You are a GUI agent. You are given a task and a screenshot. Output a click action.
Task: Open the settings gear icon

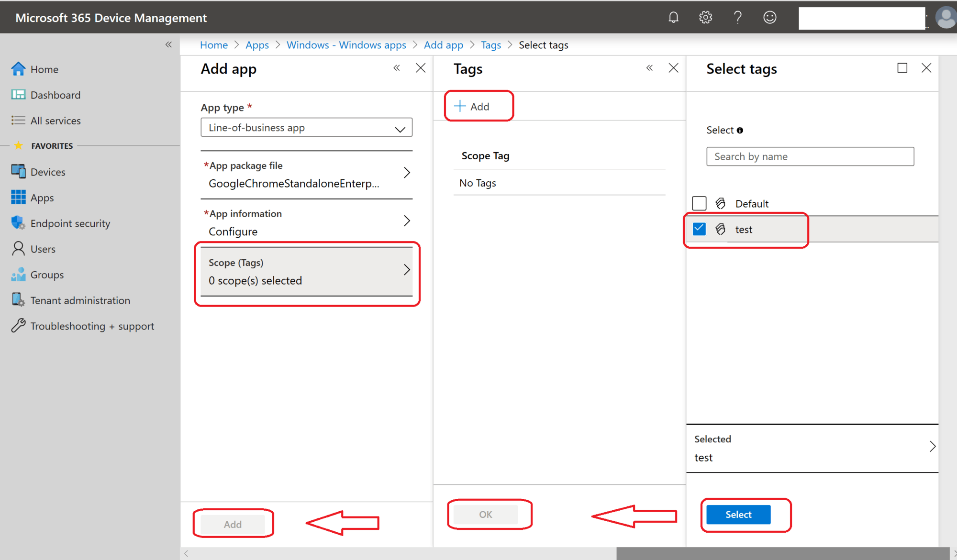pos(705,18)
